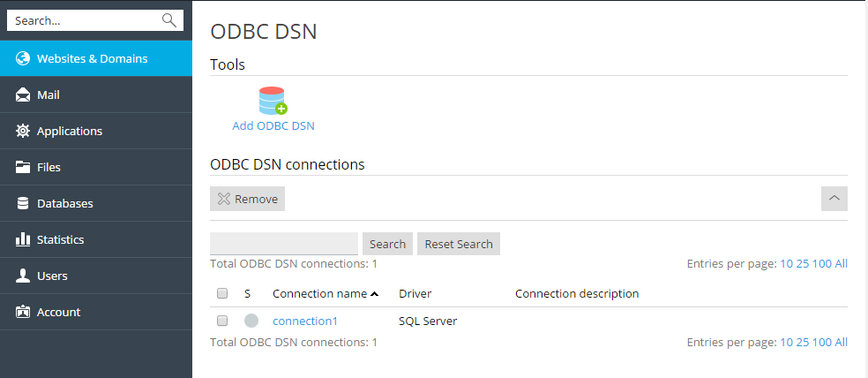Collapse the search panel with chevron button
The width and height of the screenshot is (868, 378).
(x=834, y=199)
